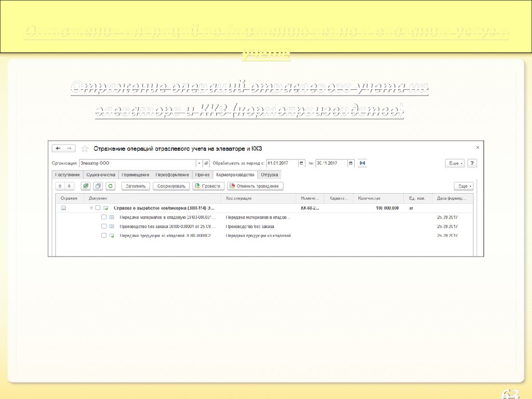Select the operation cell Передача продукции из кладовой
532x399 pixels.
(258, 235)
